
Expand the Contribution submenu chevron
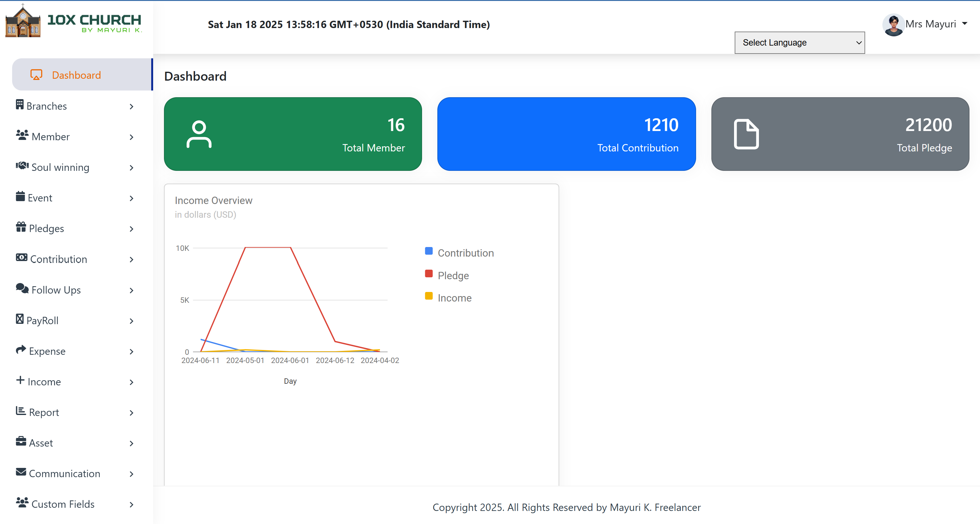(x=131, y=259)
